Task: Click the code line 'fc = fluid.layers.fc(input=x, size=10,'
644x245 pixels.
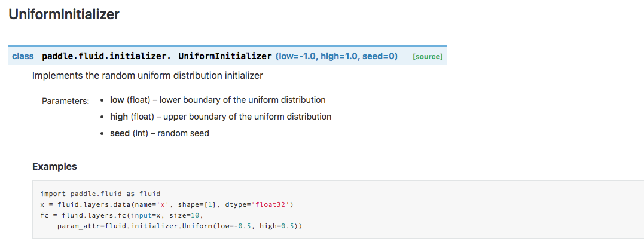Action: (122, 215)
